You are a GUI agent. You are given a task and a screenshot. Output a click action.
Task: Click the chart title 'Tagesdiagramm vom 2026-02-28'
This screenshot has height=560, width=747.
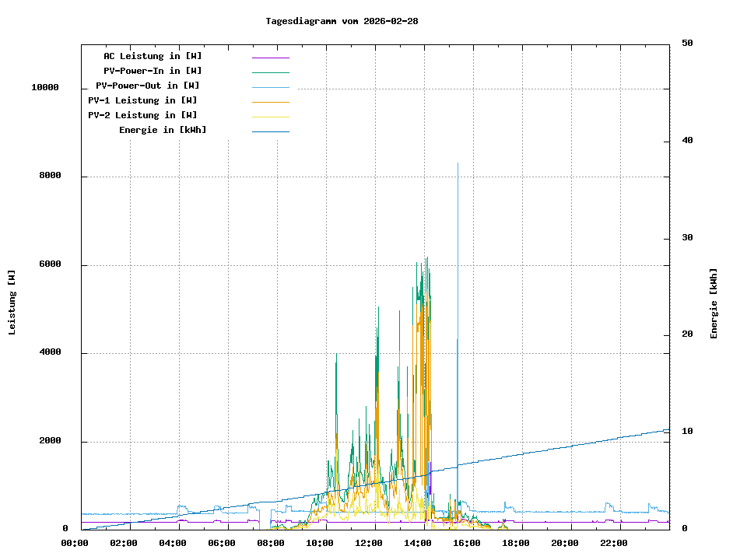[342, 21]
